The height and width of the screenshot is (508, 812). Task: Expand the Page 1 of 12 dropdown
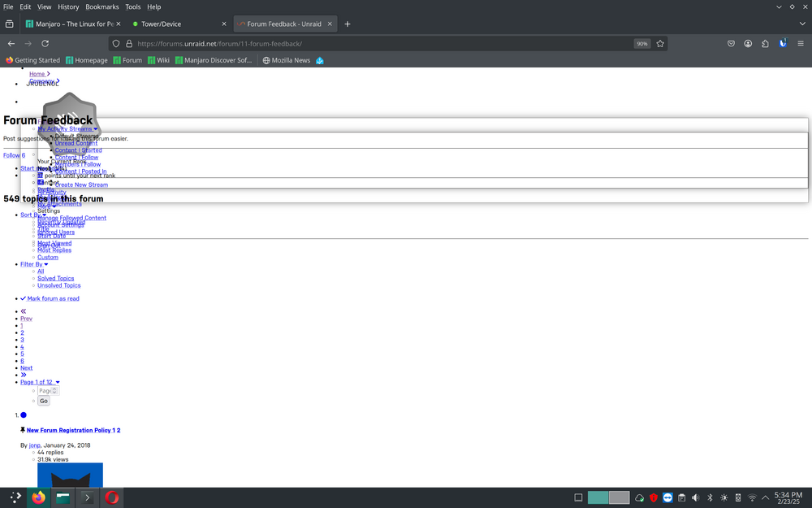(40, 382)
